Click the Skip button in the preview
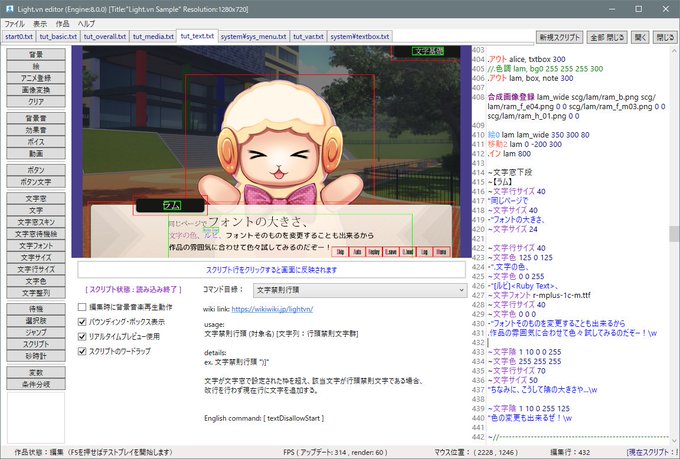 (x=340, y=252)
